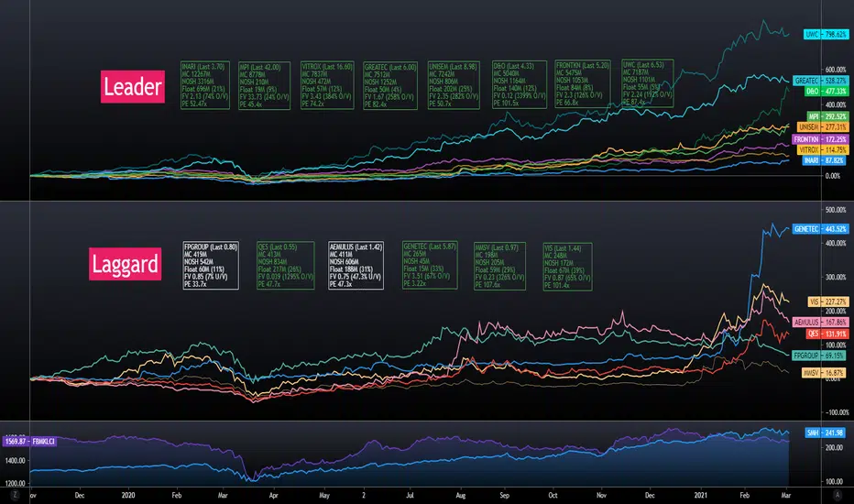Screen dimensions: 854x504
Task: Click the 2020 label on time axis
Action: (x=128, y=495)
